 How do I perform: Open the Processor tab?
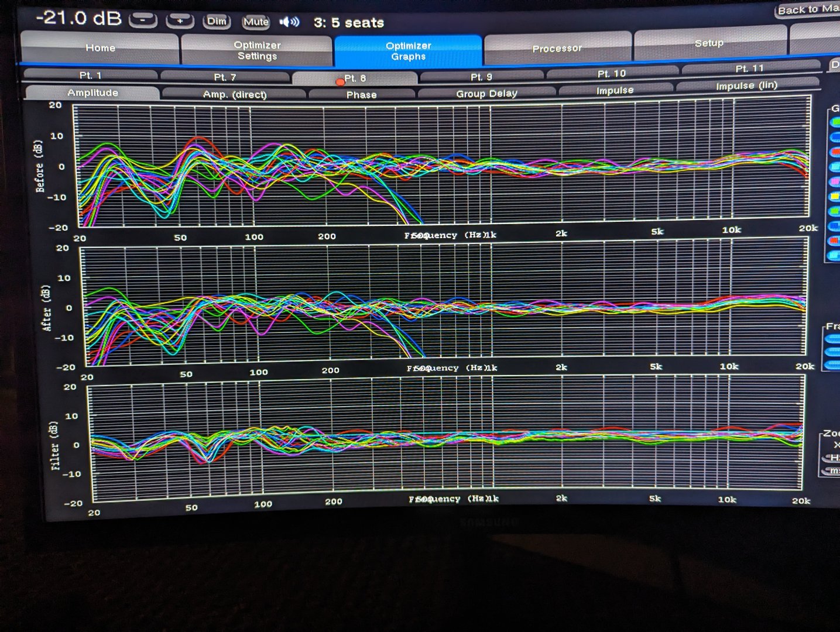557,48
